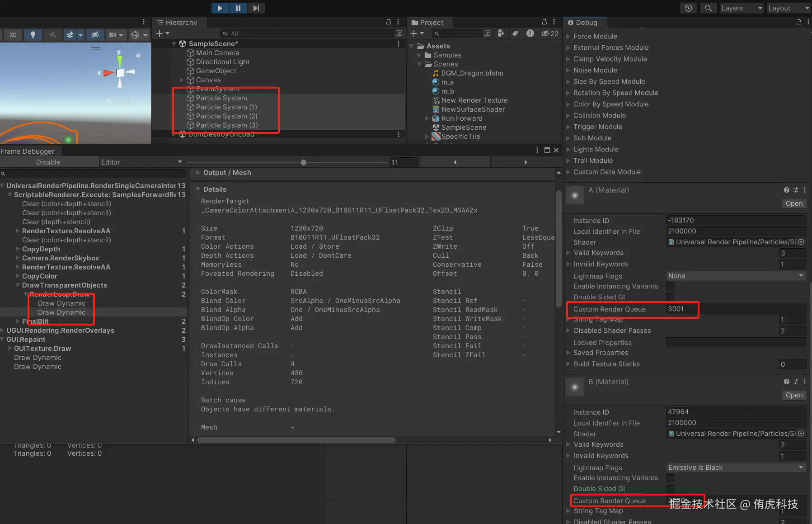This screenshot has height=524, width=812.
Task: Open DontDestroyOnLoad's three-dot context menu
Action: (x=398, y=134)
